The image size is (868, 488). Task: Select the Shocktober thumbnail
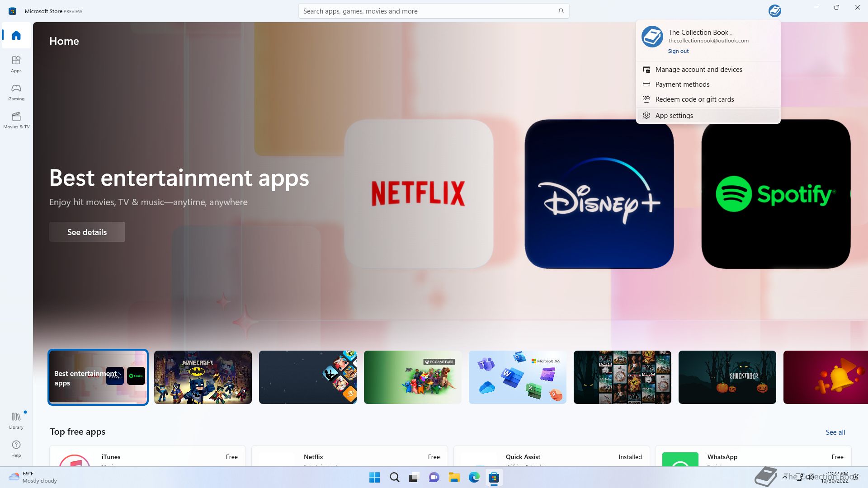(x=727, y=377)
